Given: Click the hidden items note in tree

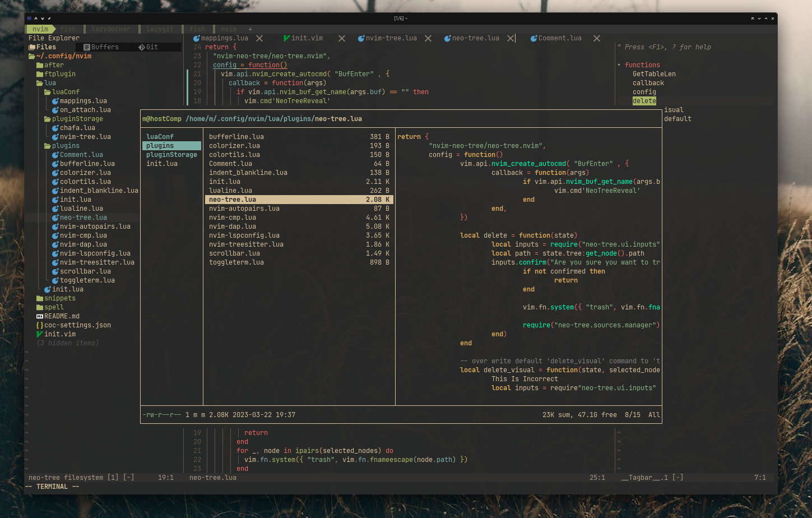Looking at the screenshot, I should click(68, 343).
